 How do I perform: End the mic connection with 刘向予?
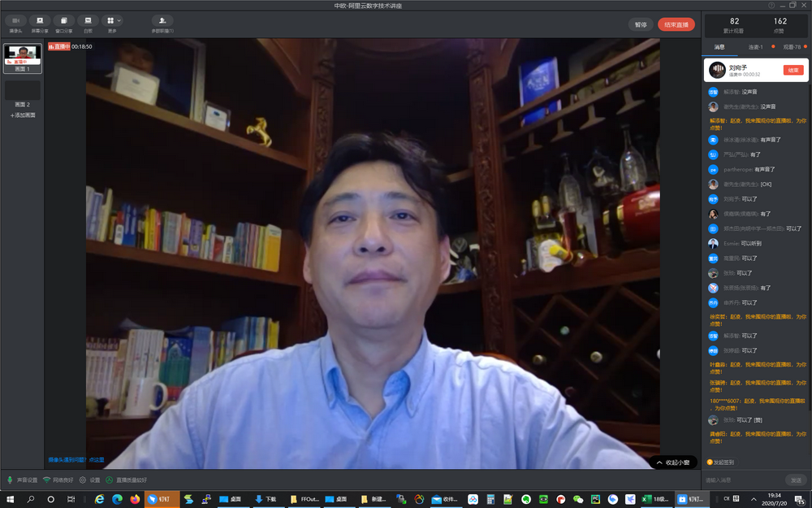coord(793,70)
